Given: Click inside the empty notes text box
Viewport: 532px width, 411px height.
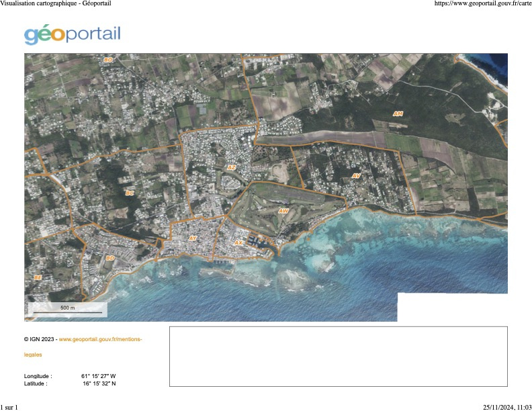Looking at the screenshot, I should [x=338, y=357].
